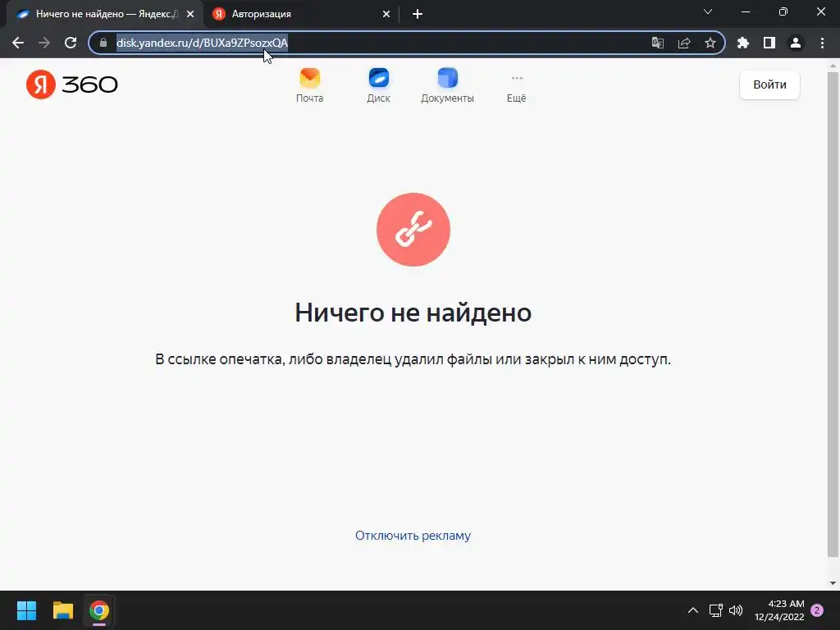
Task: Click the share page icon in address bar
Action: (684, 43)
